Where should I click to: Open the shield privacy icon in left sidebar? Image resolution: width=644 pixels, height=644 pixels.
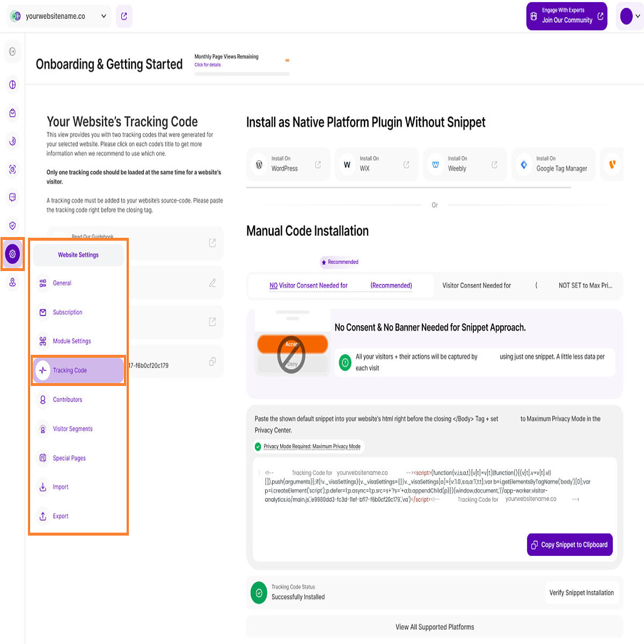point(12,225)
